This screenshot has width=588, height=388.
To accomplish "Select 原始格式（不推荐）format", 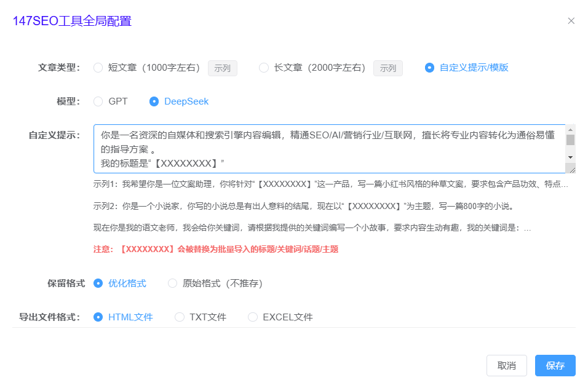I will (172, 284).
